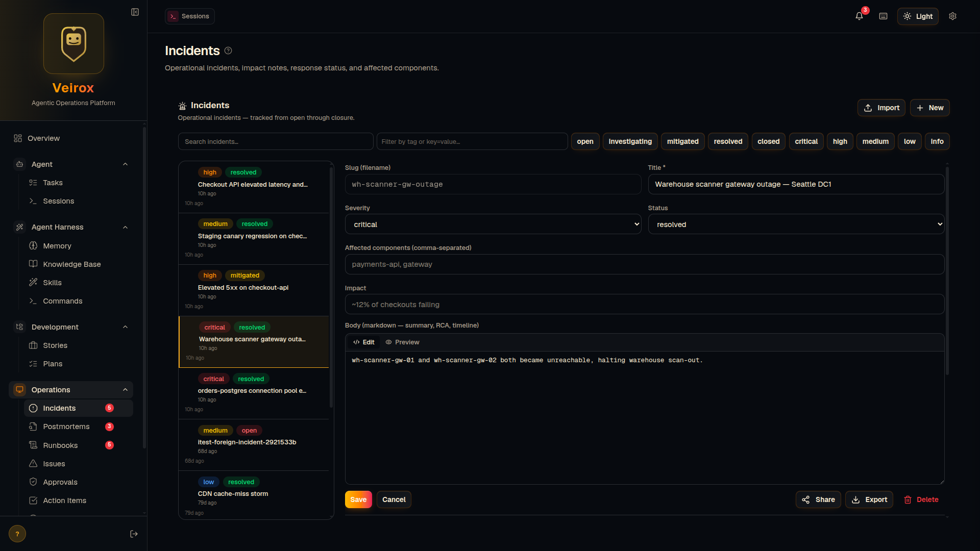This screenshot has width=980, height=551.
Task: Open Knowledge Base in the sidebar
Action: point(78,264)
